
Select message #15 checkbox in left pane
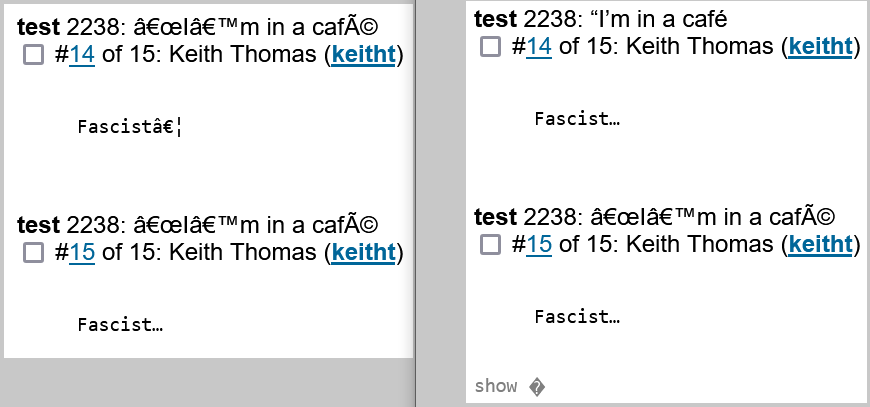pyautogui.click(x=34, y=253)
